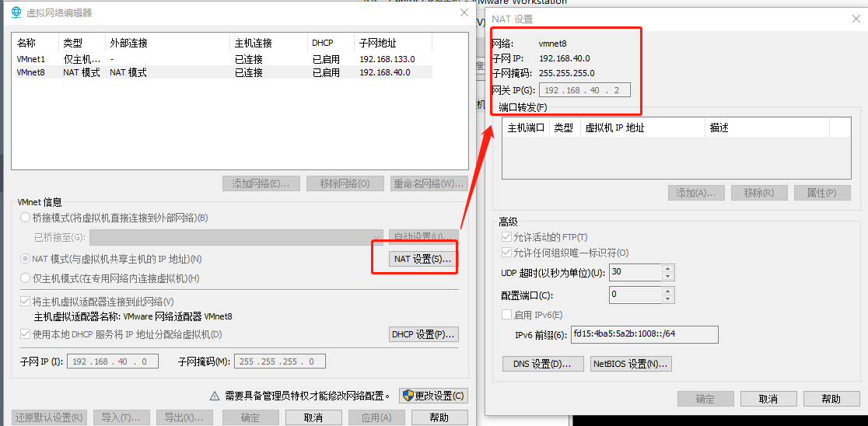Open DHCP 设置(P)... button
868x426 pixels.
423,334
